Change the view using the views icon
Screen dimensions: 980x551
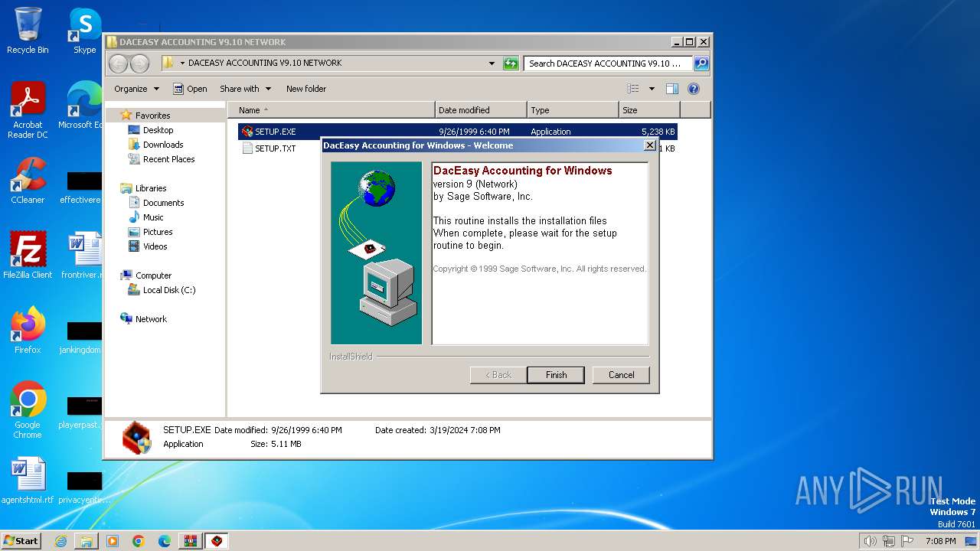(x=633, y=89)
